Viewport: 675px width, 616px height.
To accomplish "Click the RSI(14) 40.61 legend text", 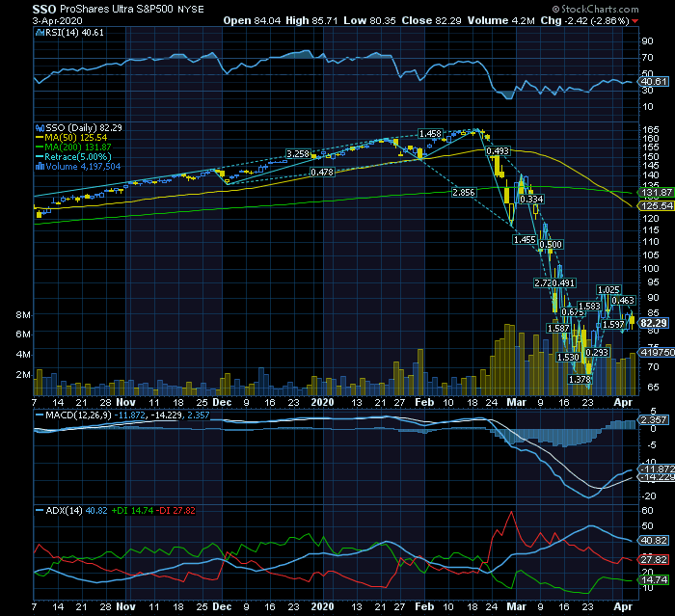I will [74, 32].
